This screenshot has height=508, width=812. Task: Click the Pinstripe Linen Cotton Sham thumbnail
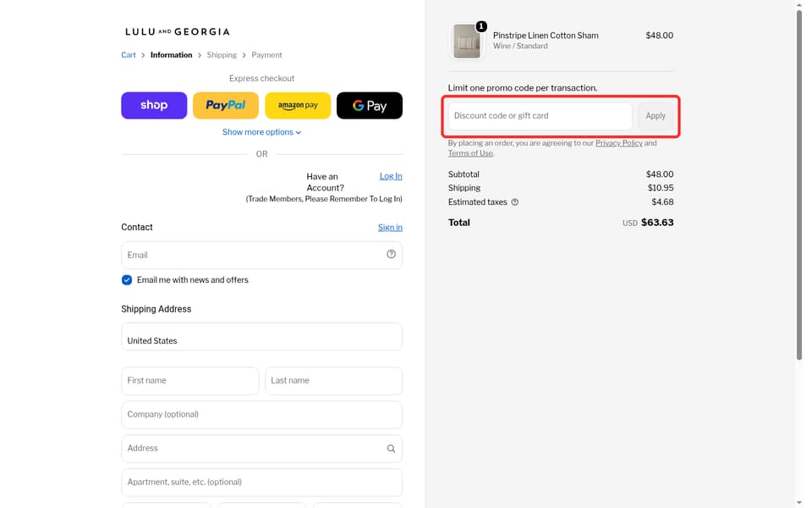point(467,41)
